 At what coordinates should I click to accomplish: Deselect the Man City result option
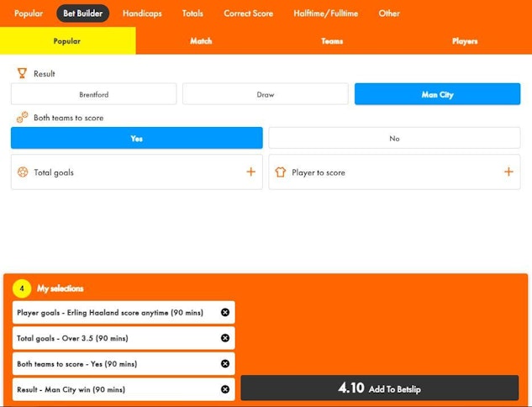(437, 94)
